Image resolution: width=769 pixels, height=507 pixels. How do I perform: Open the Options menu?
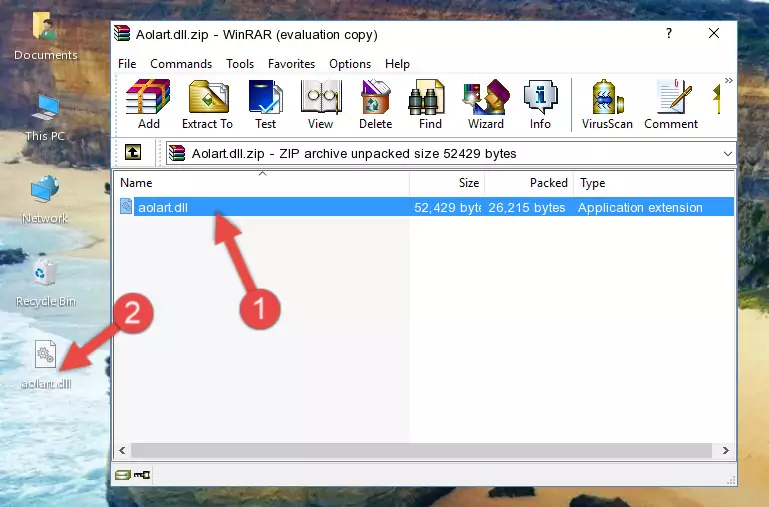coord(350,64)
